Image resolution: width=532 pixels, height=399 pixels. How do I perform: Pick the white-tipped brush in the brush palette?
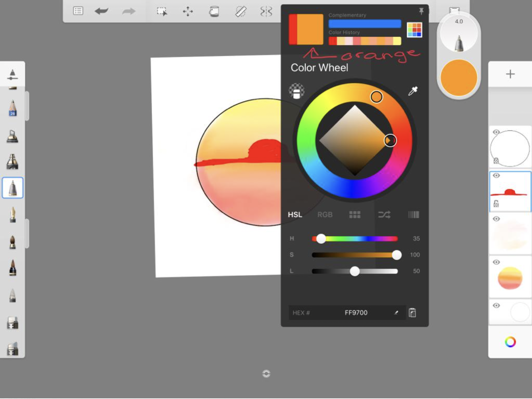pyautogui.click(x=13, y=295)
